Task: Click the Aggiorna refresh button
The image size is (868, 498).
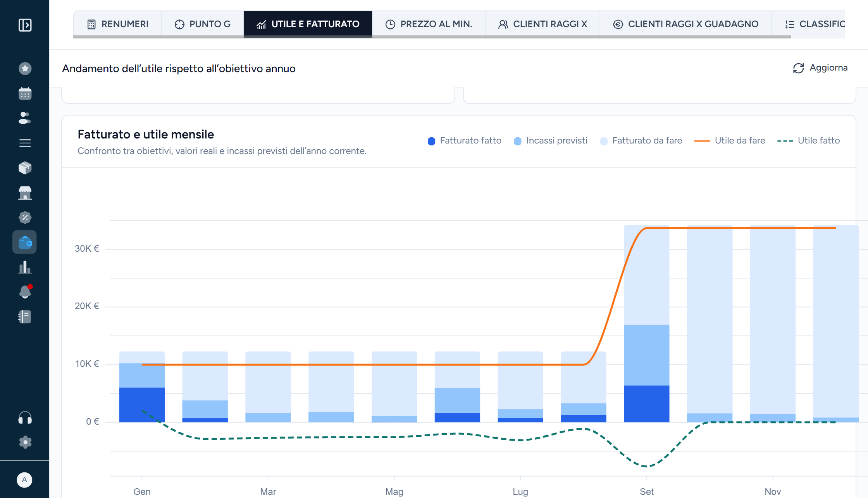Action: (820, 68)
